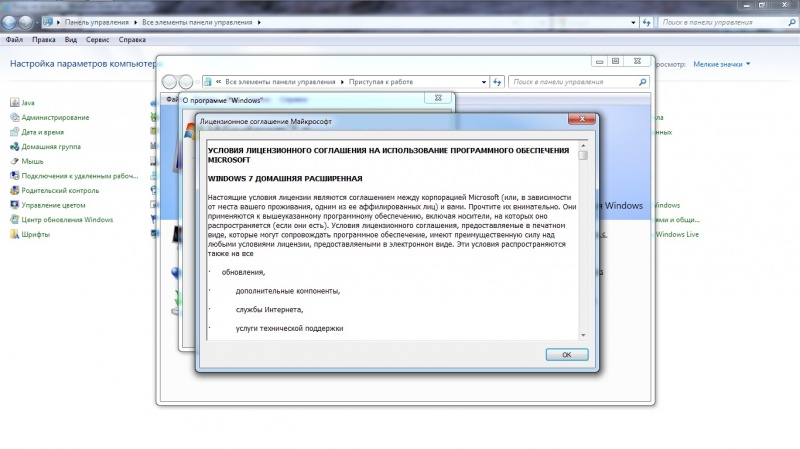Open Домашняя группа icon
Screen dimensions: 800x449
14,146
